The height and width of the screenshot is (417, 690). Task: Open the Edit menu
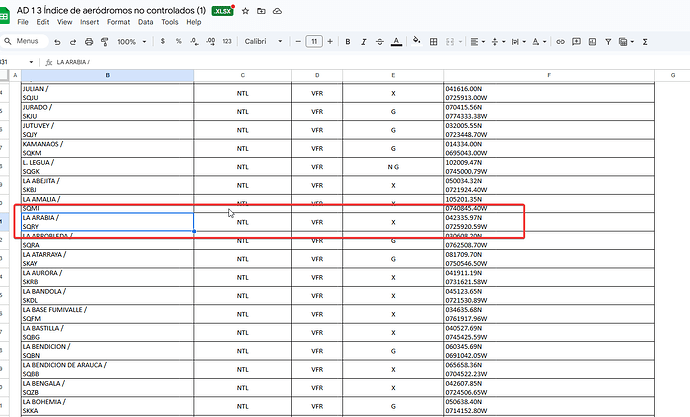(x=43, y=22)
